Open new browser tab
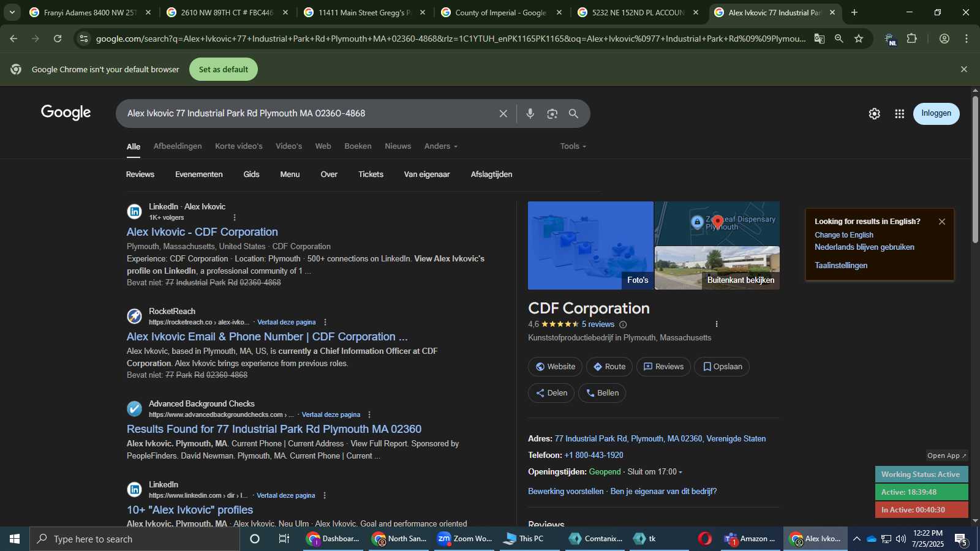 coord(854,12)
